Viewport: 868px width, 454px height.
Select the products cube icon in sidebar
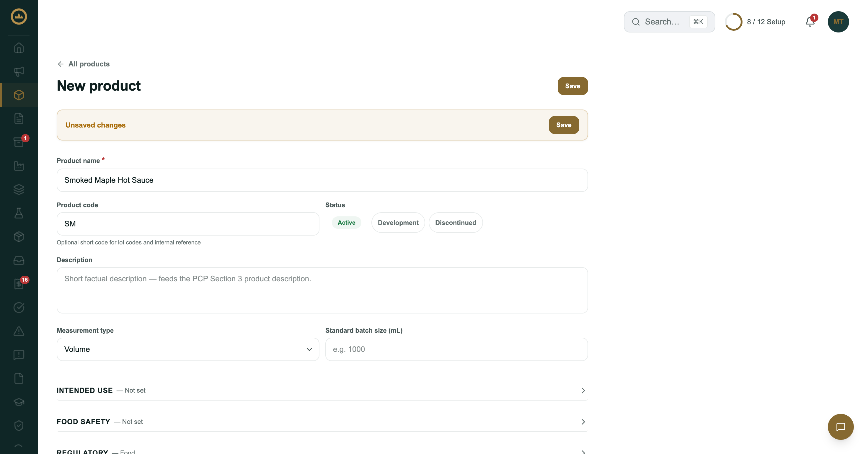pos(19,95)
